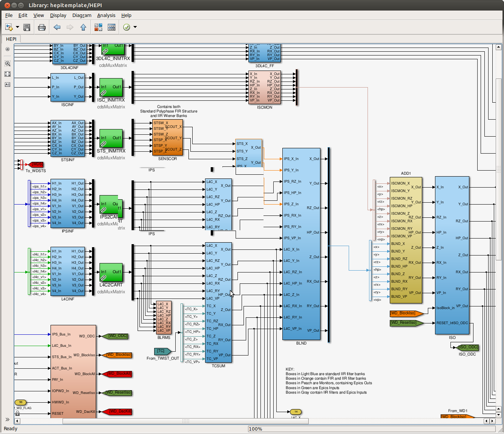Expand palette with bottom double chevron
Image resolution: width=504 pixels, height=434 pixels.
[7, 419]
